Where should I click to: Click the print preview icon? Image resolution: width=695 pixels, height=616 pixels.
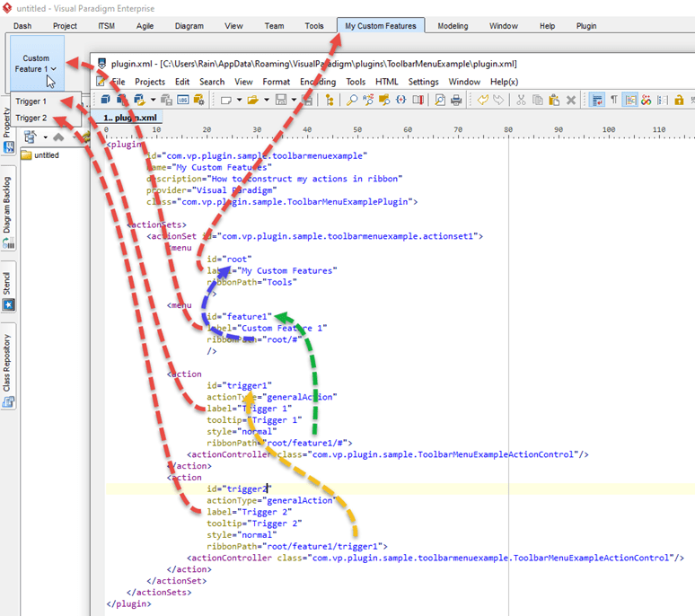point(440,100)
